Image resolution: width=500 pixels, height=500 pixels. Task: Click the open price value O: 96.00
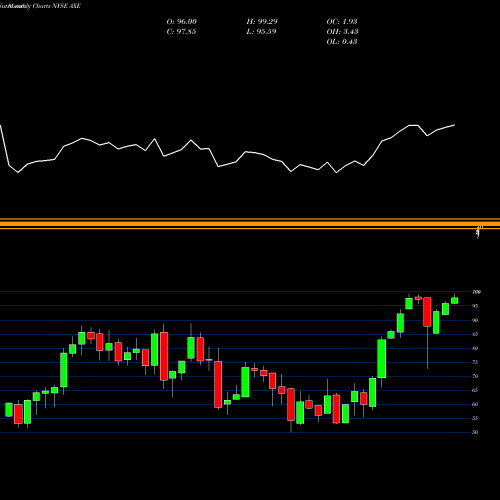181,22
